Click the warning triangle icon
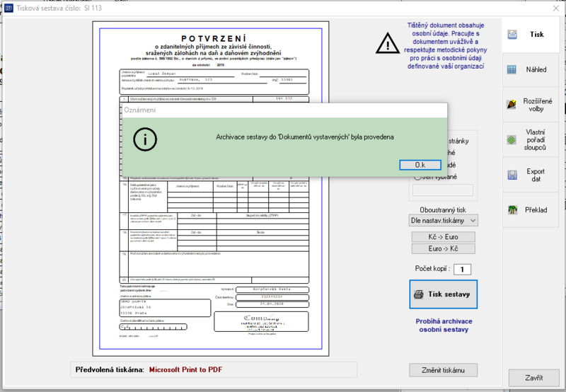The height and width of the screenshot is (392, 566). [388, 43]
